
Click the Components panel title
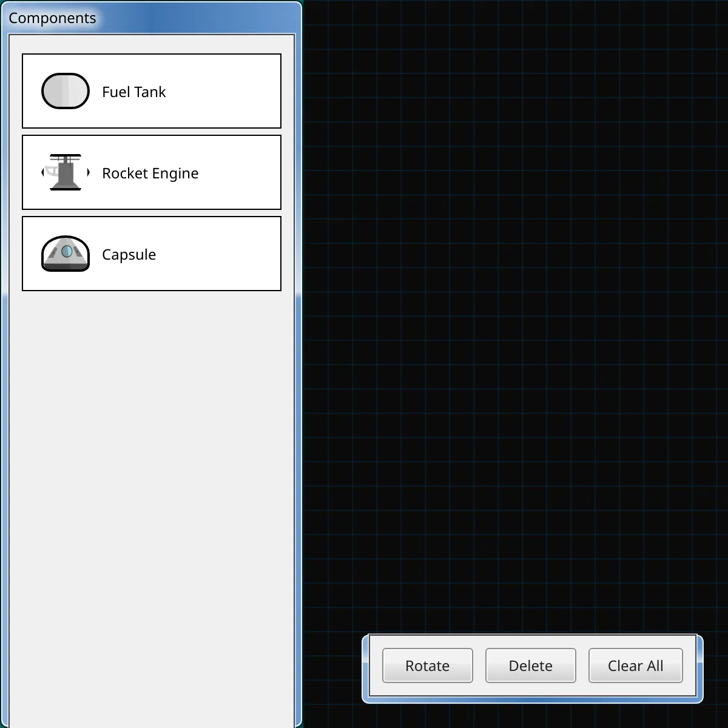[52, 18]
